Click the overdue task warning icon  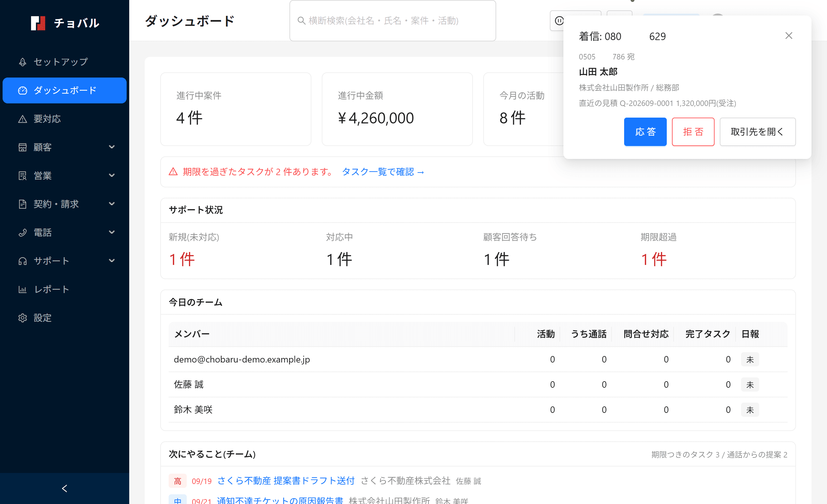click(173, 172)
